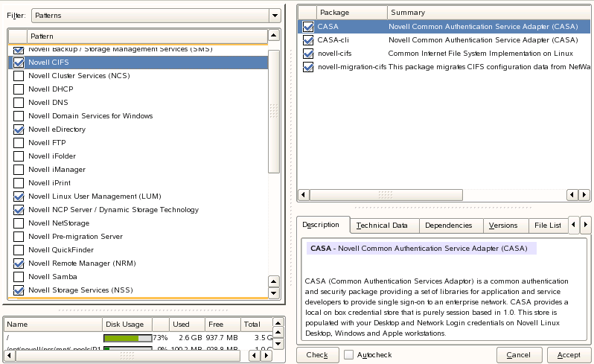Click the disk usage right scroll arrow
Viewport: 594px width, 364px height.
[x=266, y=356]
